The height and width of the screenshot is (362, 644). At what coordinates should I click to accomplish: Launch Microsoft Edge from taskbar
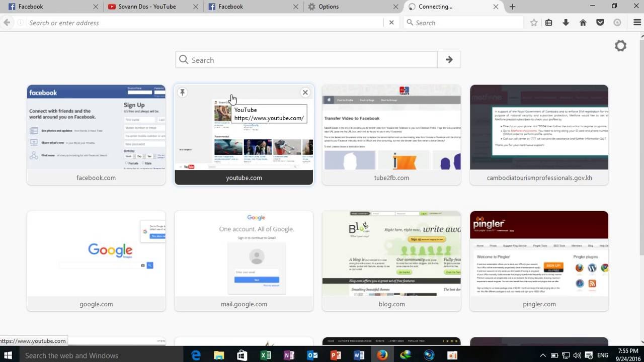pyautogui.click(x=196, y=355)
